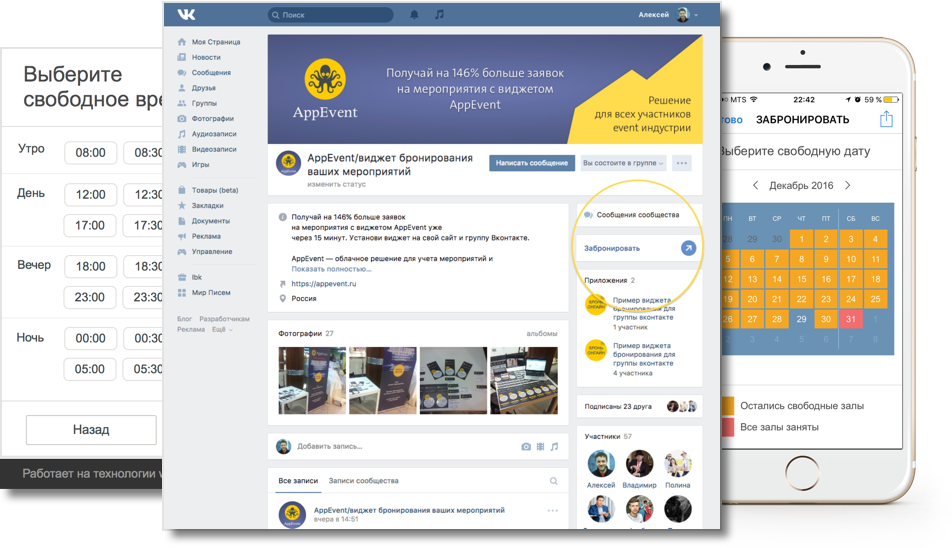Click the Управление icon in sidebar
The image size is (952, 548).
pos(182,251)
